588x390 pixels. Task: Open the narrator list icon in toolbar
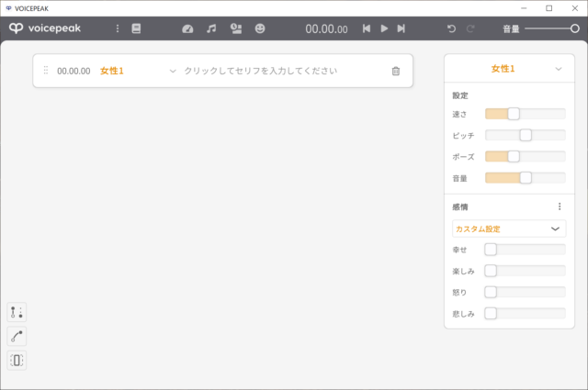(236, 28)
